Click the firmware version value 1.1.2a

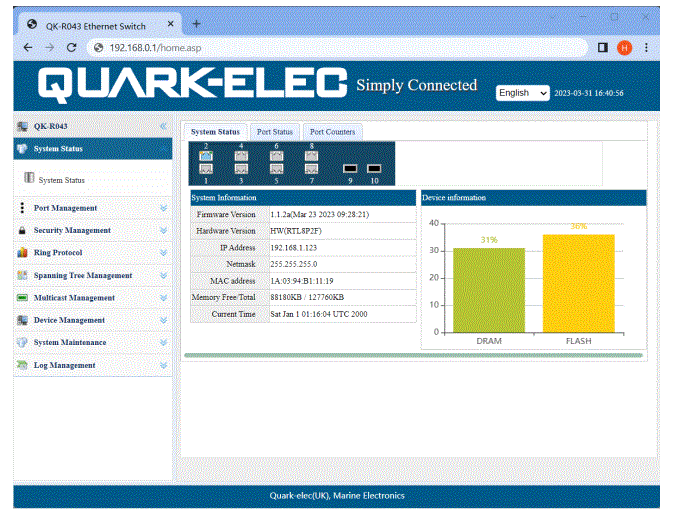pyautogui.click(x=319, y=214)
